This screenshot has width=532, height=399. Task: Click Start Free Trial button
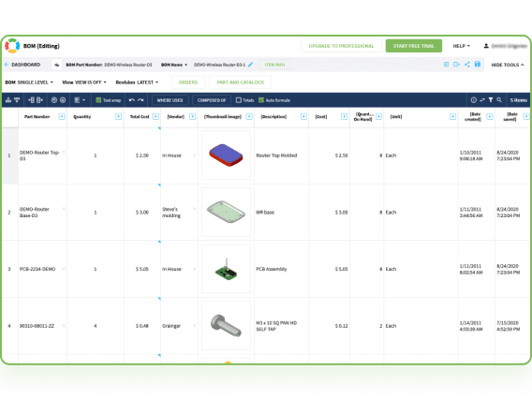tap(414, 46)
